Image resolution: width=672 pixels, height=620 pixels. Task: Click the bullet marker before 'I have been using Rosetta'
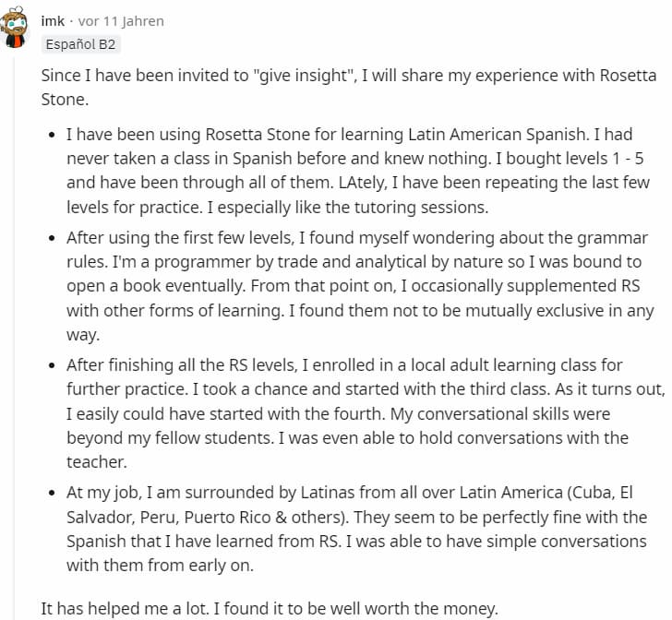coord(53,135)
